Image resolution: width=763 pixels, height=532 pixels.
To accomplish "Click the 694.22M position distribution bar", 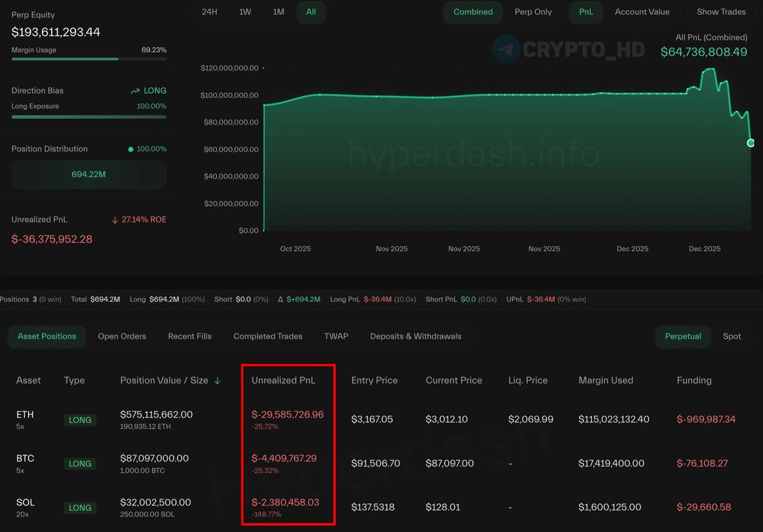I will coord(89,174).
